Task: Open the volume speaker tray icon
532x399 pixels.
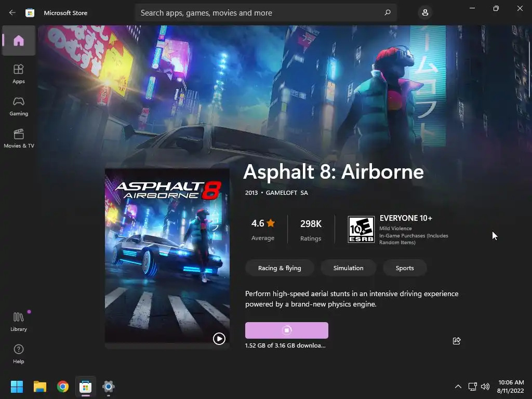Action: [x=485, y=387]
